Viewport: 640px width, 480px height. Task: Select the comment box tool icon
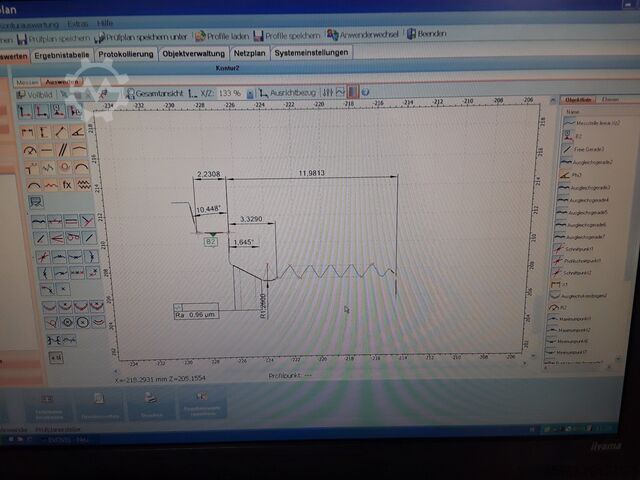pyautogui.click(x=35, y=201)
